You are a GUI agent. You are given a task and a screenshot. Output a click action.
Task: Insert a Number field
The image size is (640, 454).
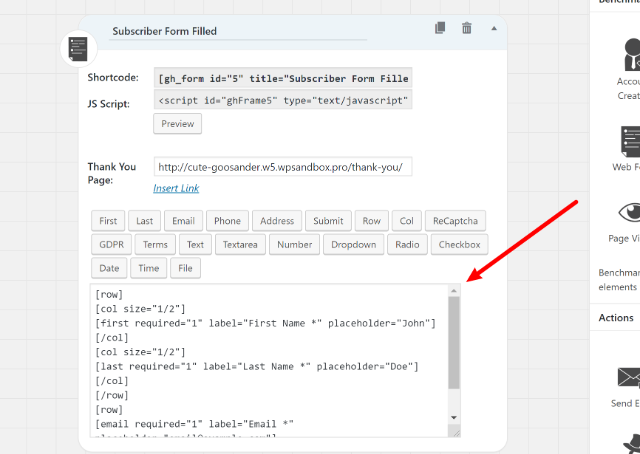[x=294, y=245]
